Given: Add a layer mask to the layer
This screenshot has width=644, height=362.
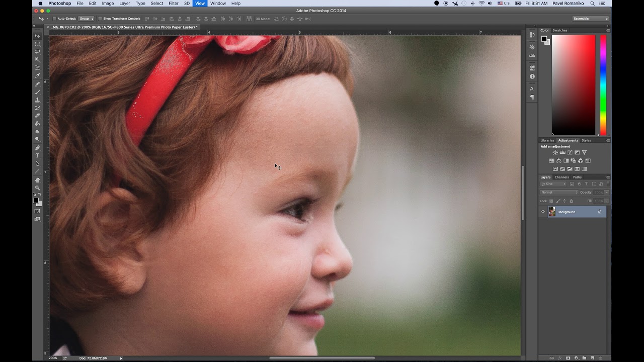Looking at the screenshot, I should (x=568, y=358).
